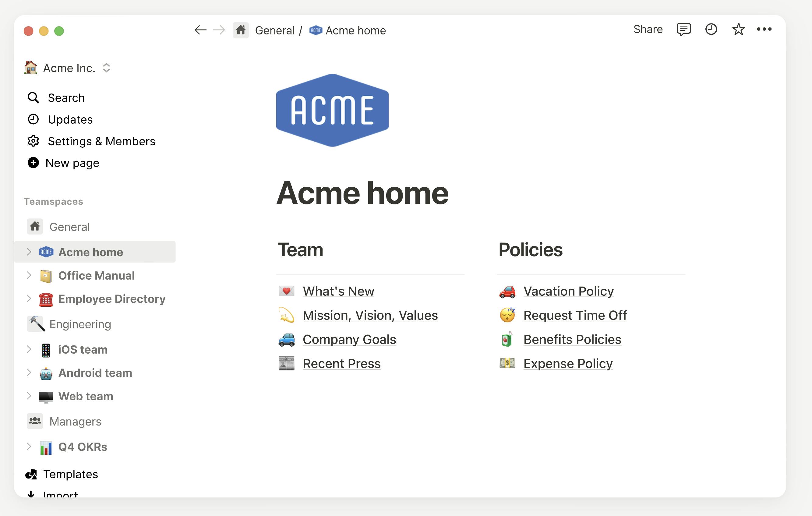Expand the Q4 OKRs page toggle
The height and width of the screenshot is (516, 812).
[x=29, y=447]
